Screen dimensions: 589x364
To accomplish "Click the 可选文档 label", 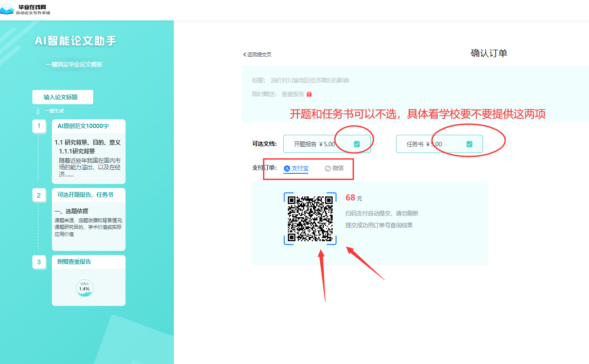I will 264,144.
